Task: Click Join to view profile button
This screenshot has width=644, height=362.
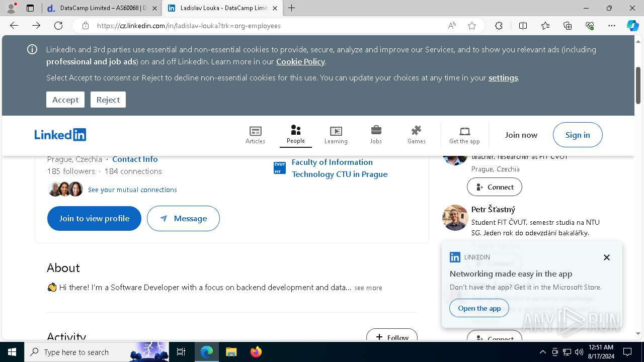Action: (94, 218)
